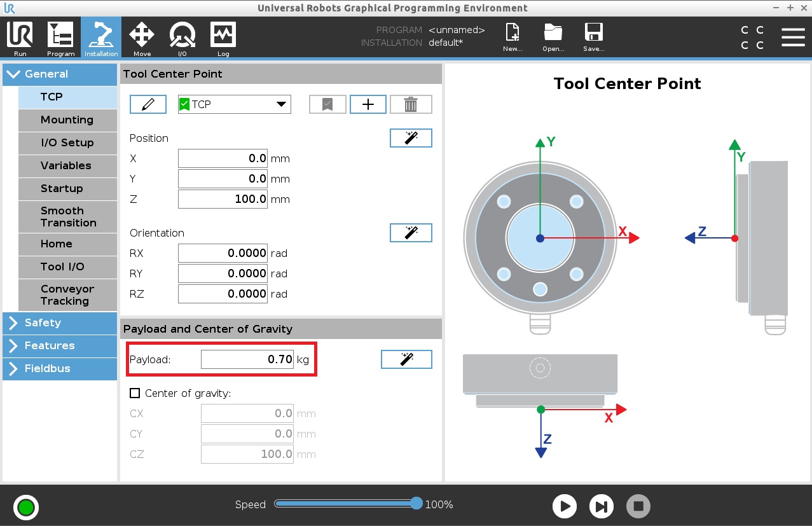Viewport: 812px width, 526px height.
Task: Click the RY orientation field
Action: (x=223, y=273)
